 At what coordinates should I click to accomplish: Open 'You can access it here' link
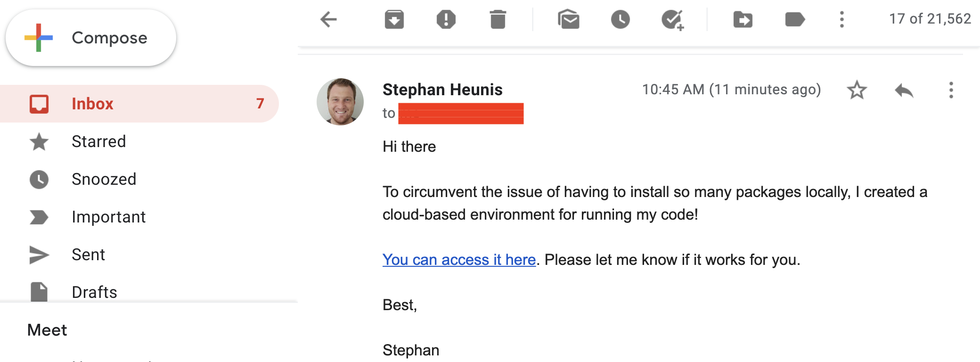459,260
